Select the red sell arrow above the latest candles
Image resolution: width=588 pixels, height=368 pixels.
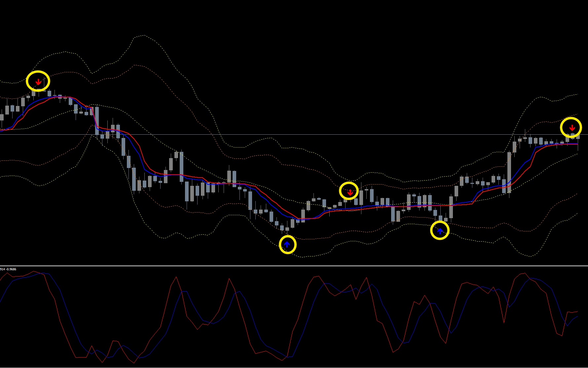pos(572,128)
